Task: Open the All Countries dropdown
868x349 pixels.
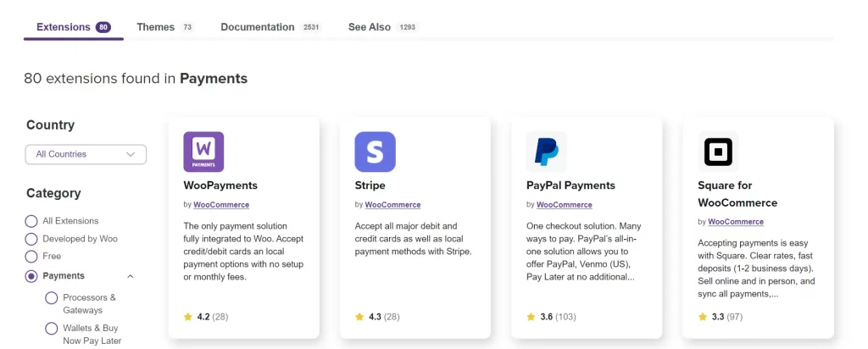Action: [86, 154]
